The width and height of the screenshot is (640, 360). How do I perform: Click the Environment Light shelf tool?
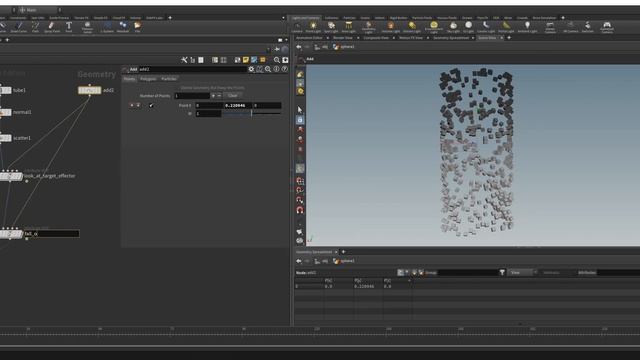pos(433,27)
